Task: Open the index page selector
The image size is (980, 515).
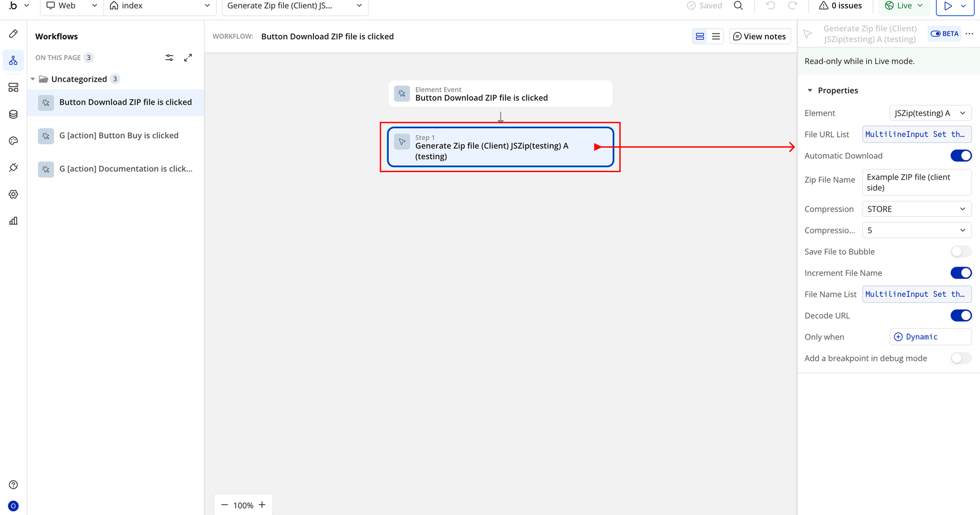Action: point(160,6)
